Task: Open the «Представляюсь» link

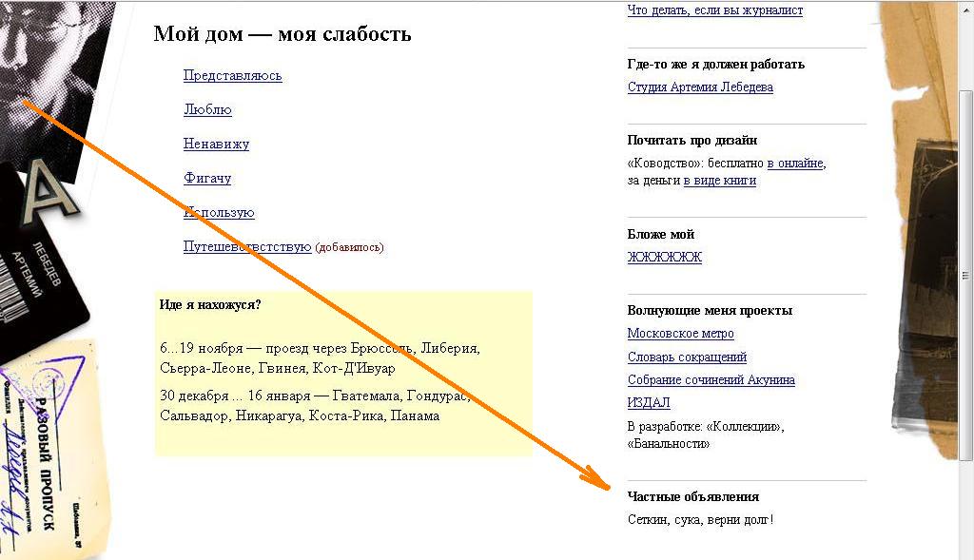Action: point(232,76)
